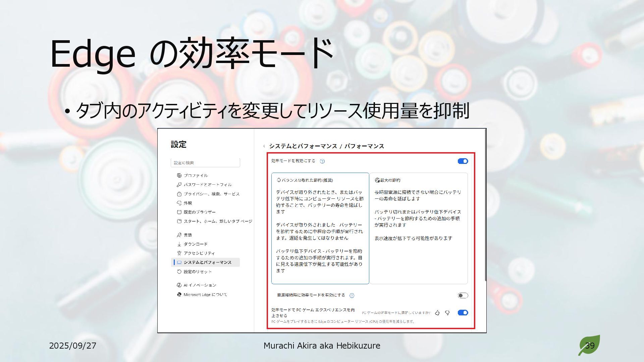Enable 電源接続時に効率モードを有効にする switch
The height and width of the screenshot is (362, 644).
[x=463, y=295]
